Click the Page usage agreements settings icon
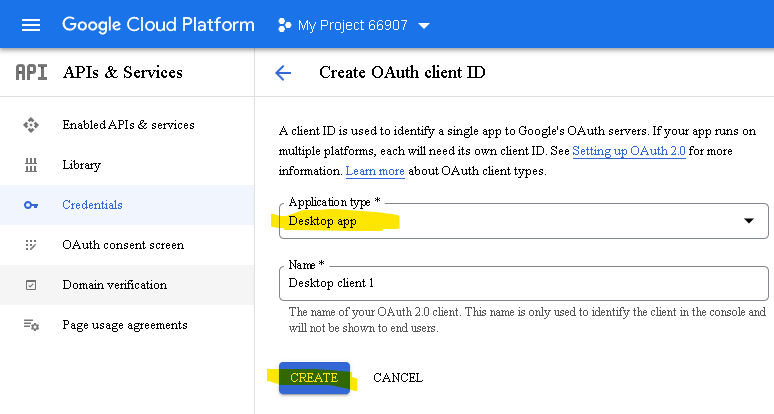The image size is (774, 414). [x=31, y=325]
